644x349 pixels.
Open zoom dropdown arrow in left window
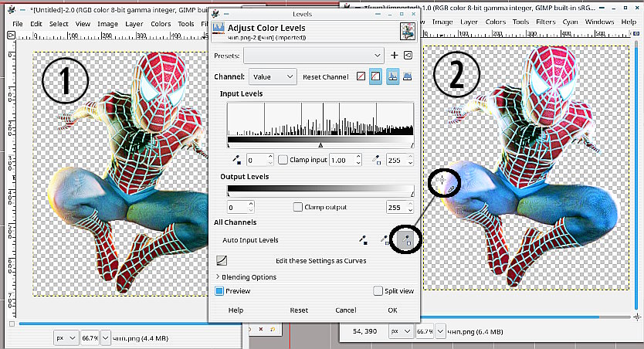(106, 338)
